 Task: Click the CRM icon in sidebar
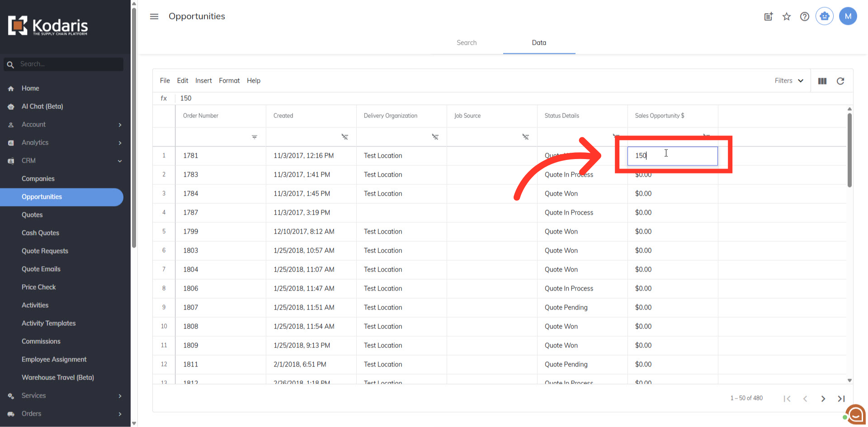coord(11,161)
